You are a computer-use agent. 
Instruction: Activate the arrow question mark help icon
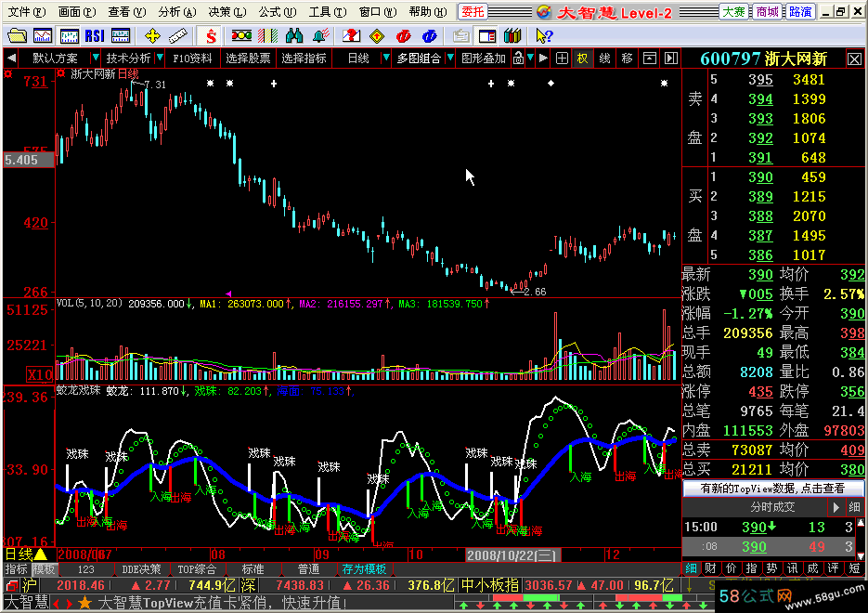point(544,36)
